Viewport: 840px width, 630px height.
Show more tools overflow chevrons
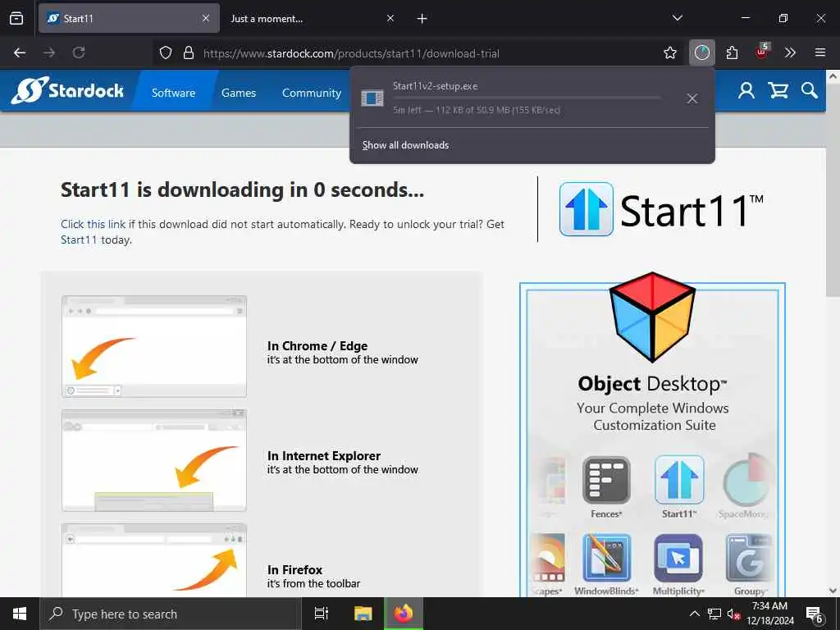pyautogui.click(x=790, y=52)
